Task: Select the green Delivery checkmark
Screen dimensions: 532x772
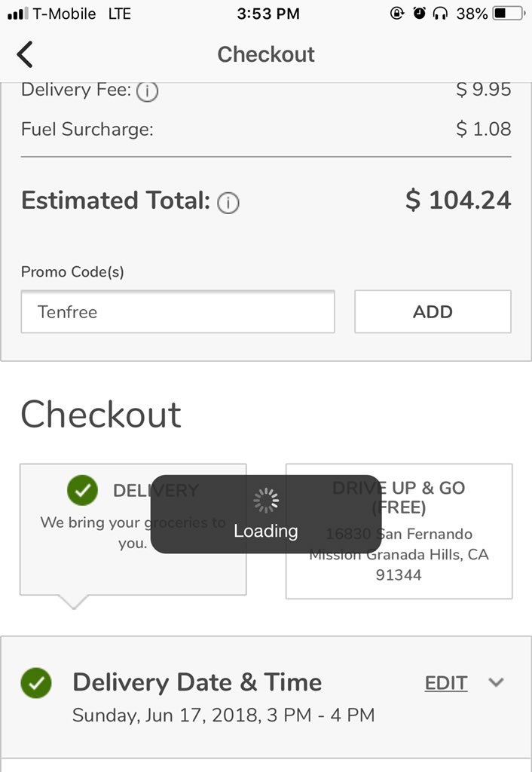Action: [83, 490]
